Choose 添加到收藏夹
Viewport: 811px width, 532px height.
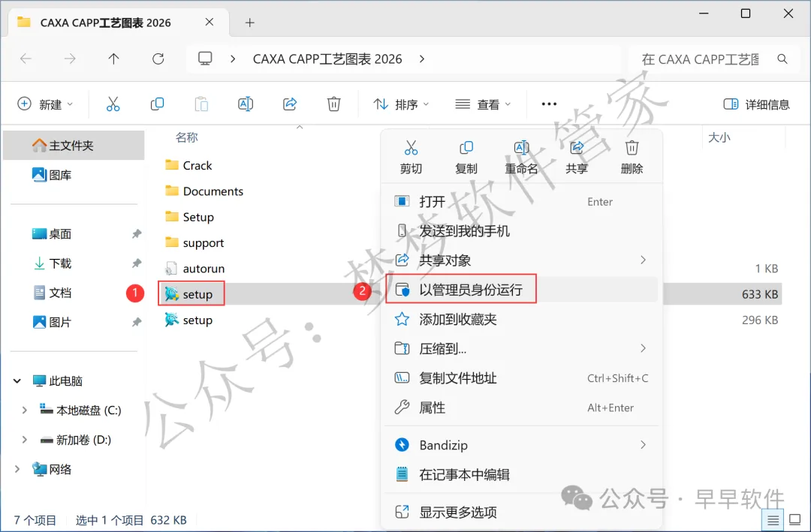click(x=522, y=319)
